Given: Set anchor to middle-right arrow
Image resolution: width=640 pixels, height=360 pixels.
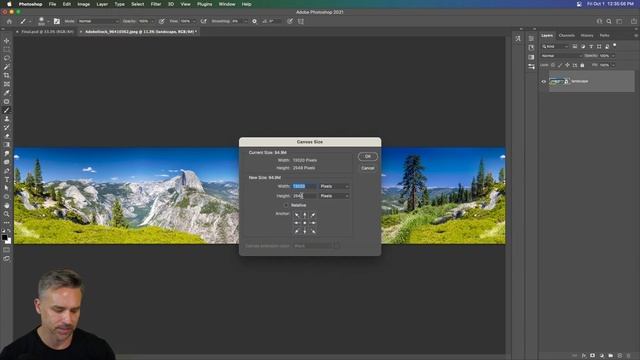Looking at the screenshot, I should tap(313, 223).
